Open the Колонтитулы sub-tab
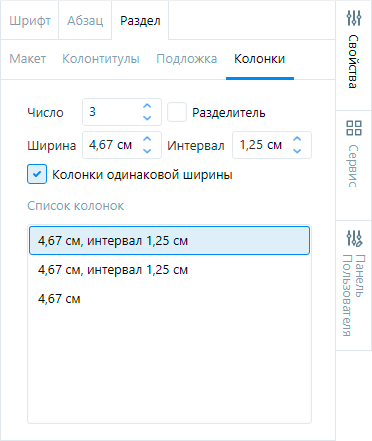 tap(101, 59)
